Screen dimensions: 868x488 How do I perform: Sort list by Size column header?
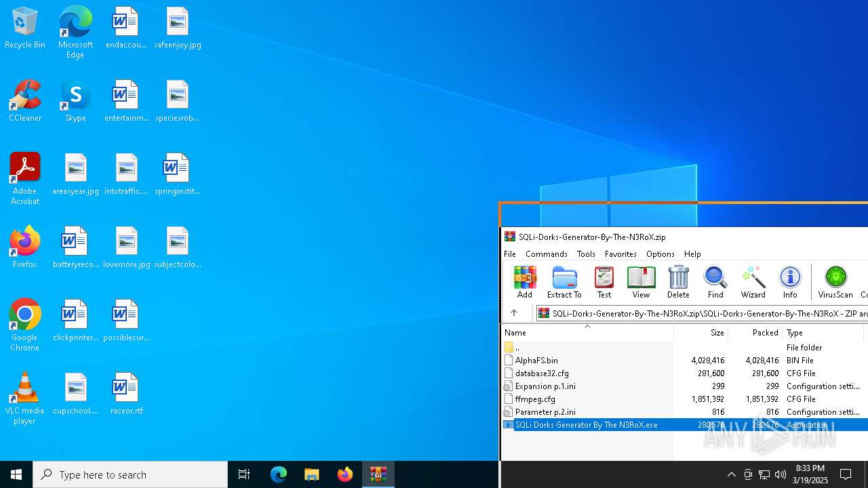(701, 333)
